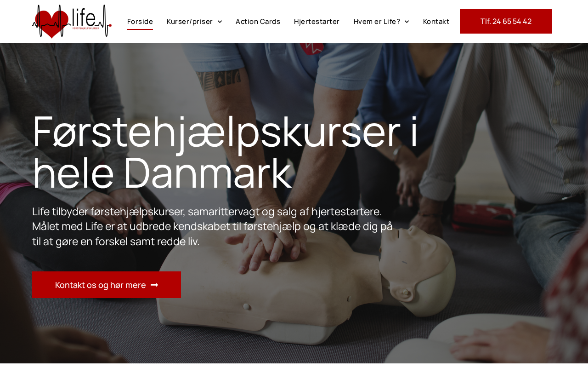The width and height of the screenshot is (588, 368).
Task: Click the 'life' wordmark in the logo
Action: click(84, 17)
